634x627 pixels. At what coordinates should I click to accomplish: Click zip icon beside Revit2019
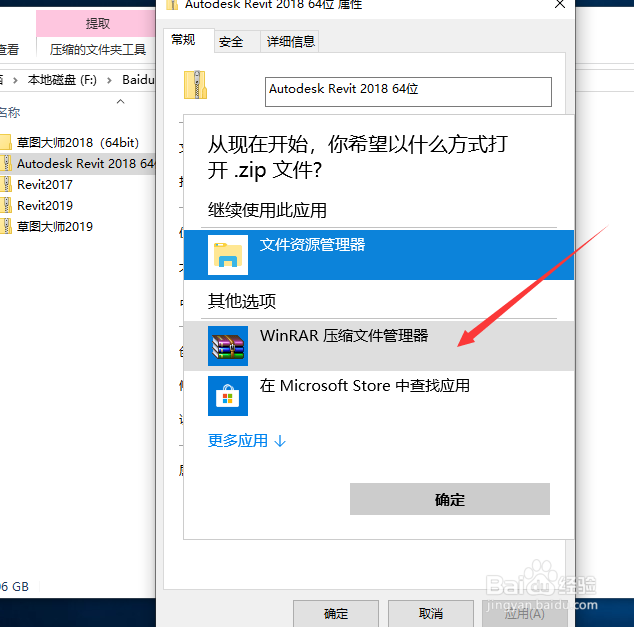[6, 205]
